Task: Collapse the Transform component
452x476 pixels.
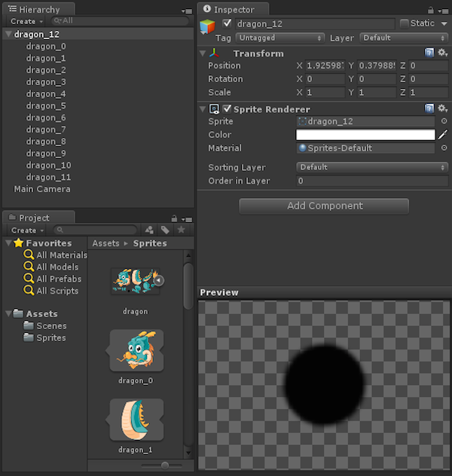Action: click(x=203, y=53)
